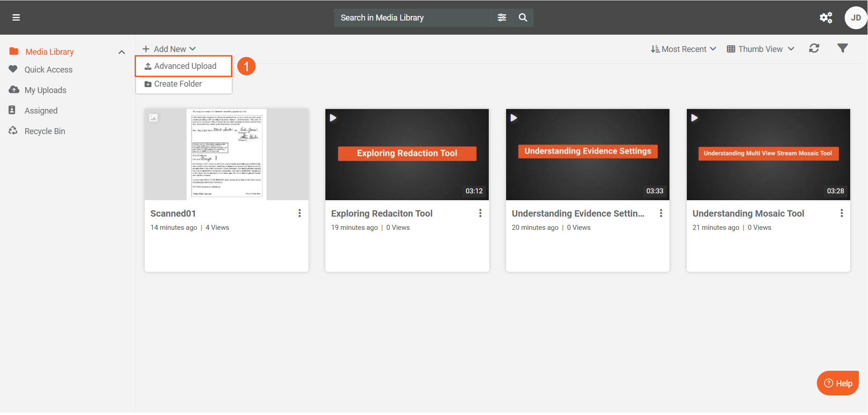Open the Recycle Bin section

45,131
